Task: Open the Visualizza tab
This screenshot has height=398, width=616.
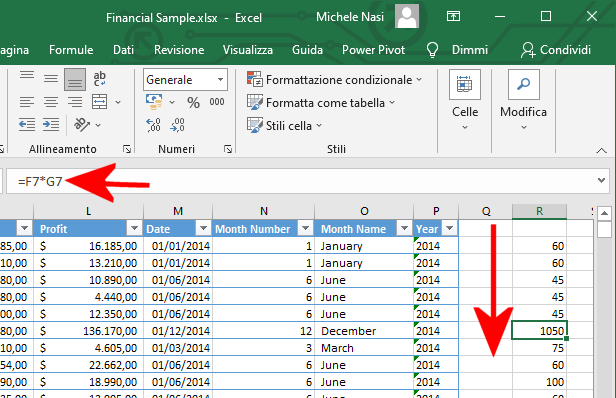Action: (248, 50)
